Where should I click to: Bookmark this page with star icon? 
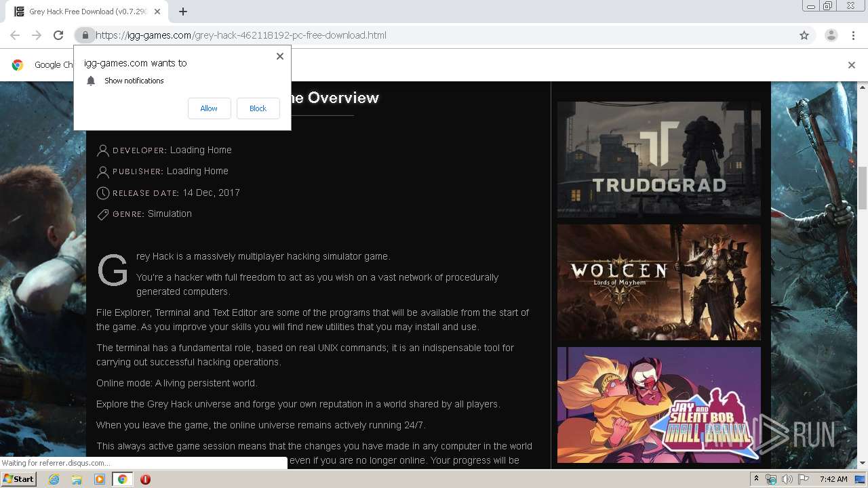pos(804,35)
